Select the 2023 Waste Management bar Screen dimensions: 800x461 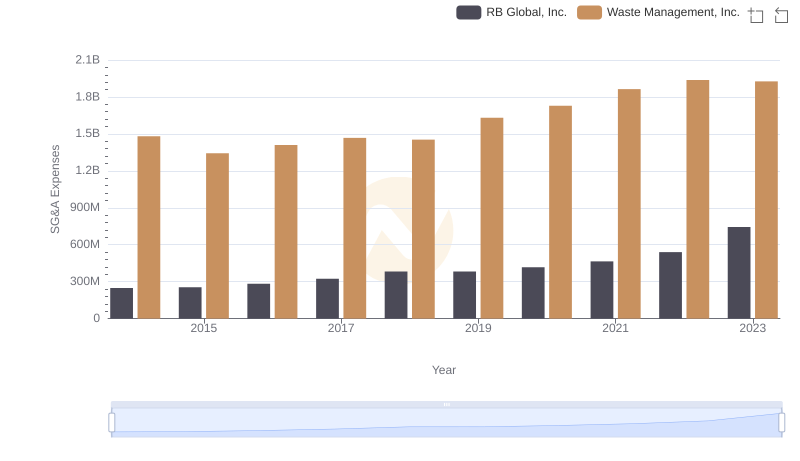[x=766, y=200]
